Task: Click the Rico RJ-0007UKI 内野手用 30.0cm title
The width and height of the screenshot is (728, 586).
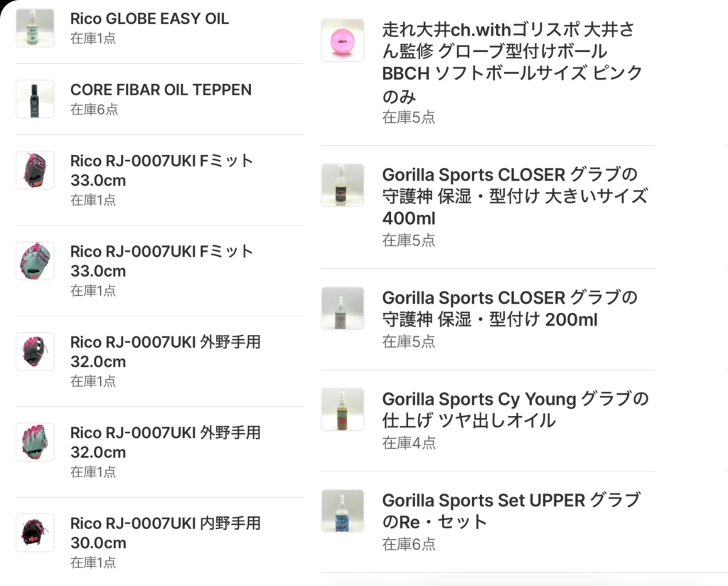Action: tap(165, 533)
